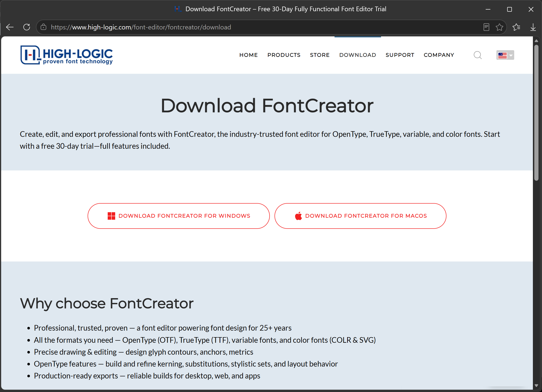
Task: Click the 'Why choose FontCreator' heading
Action: 107,304
